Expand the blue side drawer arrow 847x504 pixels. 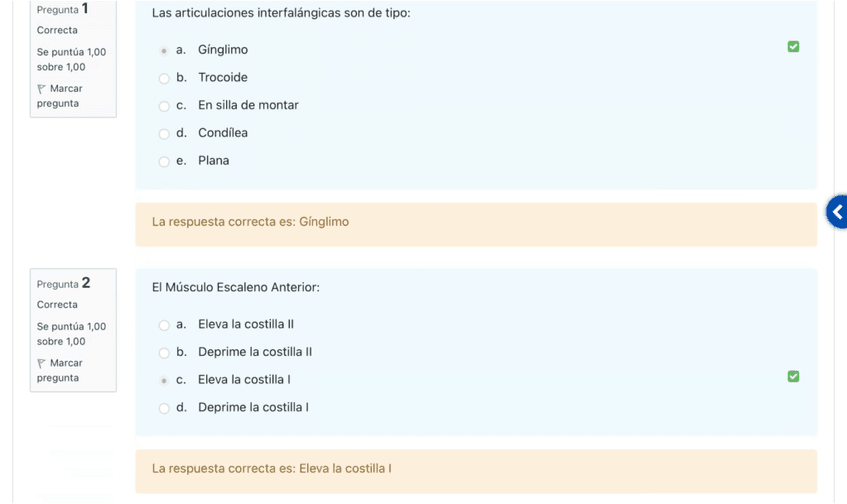[837, 212]
